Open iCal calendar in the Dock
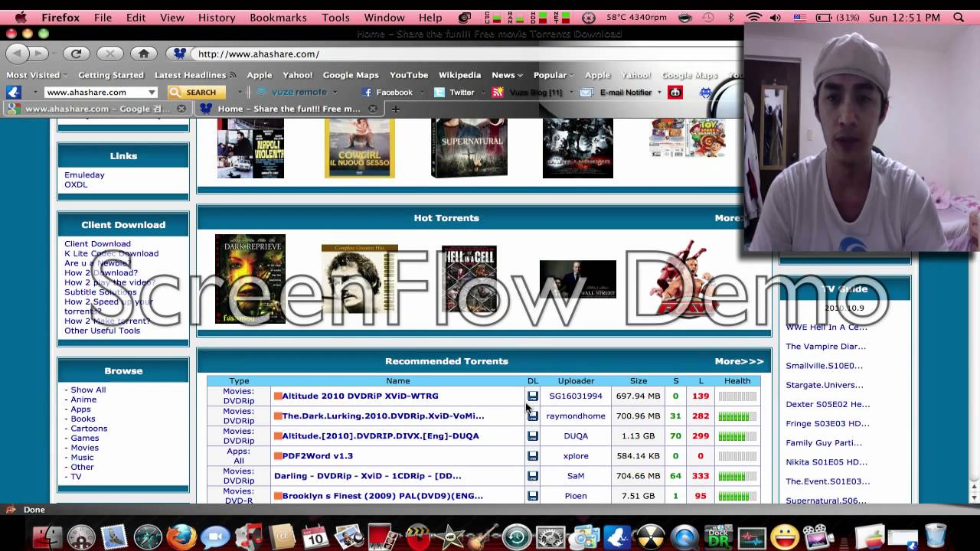The image size is (980, 551). click(x=315, y=536)
